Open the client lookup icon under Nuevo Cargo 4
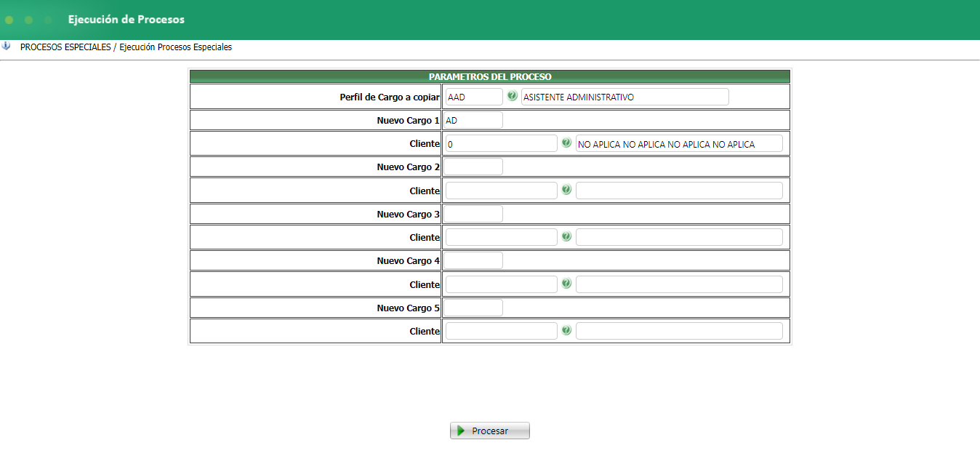 click(x=566, y=284)
